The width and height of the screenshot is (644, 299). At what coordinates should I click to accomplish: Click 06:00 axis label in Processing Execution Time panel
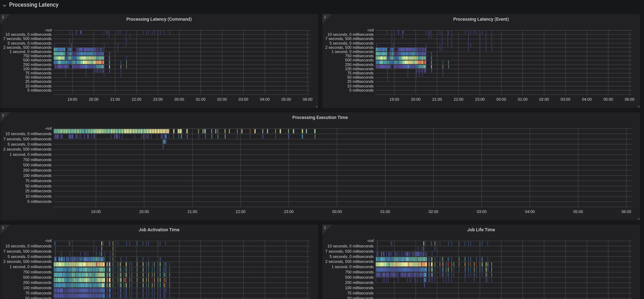pos(626,212)
